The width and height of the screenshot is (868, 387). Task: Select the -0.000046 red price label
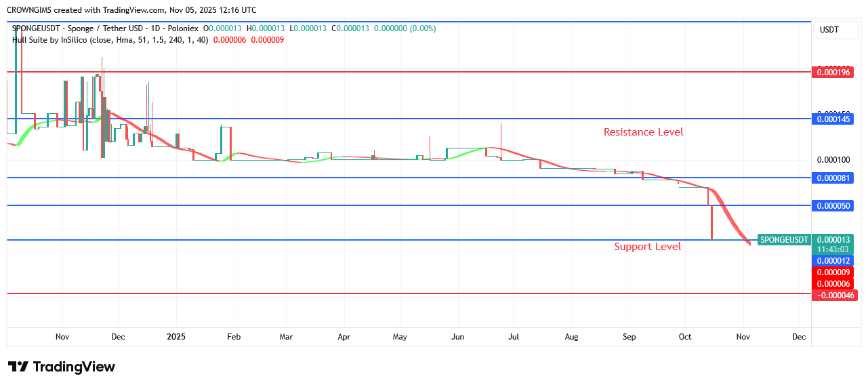835,295
